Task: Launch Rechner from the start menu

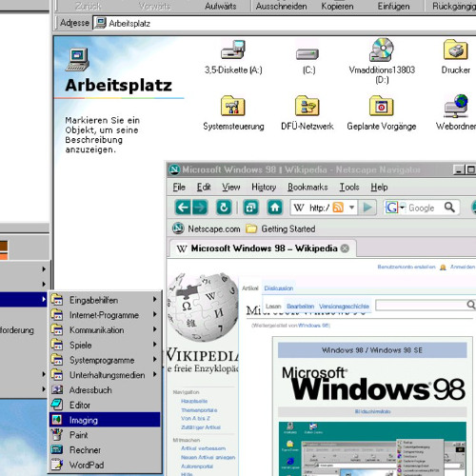Action: [x=105, y=449]
